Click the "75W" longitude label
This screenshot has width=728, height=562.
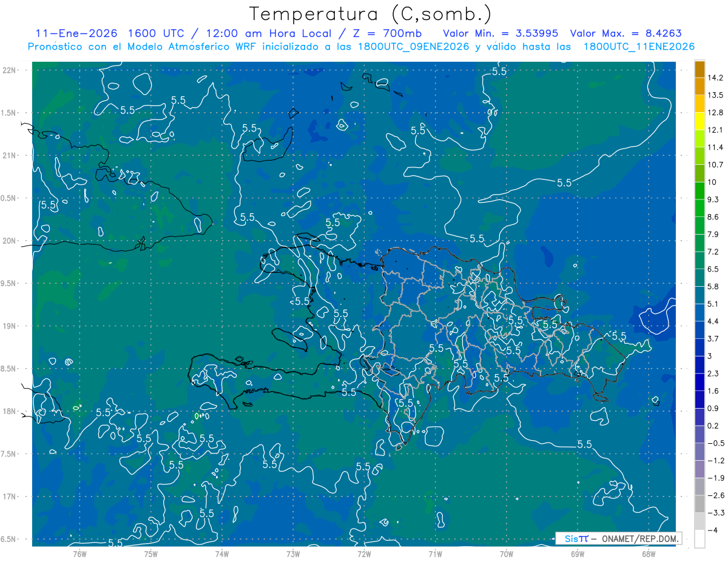point(150,554)
